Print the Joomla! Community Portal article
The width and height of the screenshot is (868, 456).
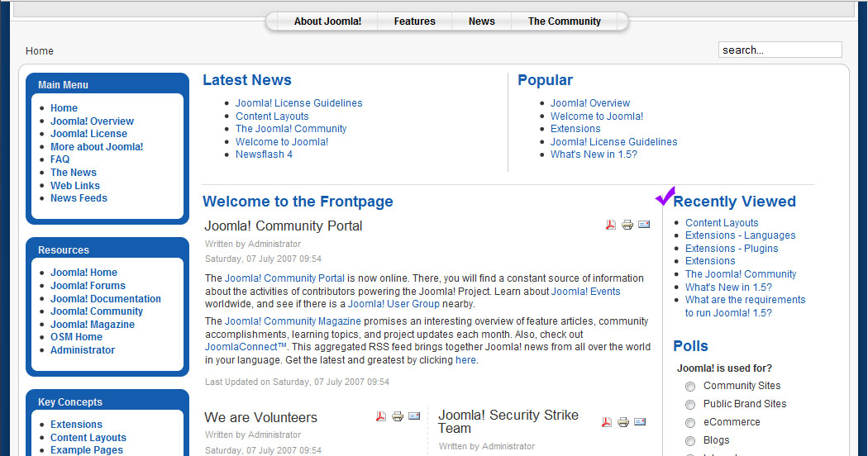point(627,225)
